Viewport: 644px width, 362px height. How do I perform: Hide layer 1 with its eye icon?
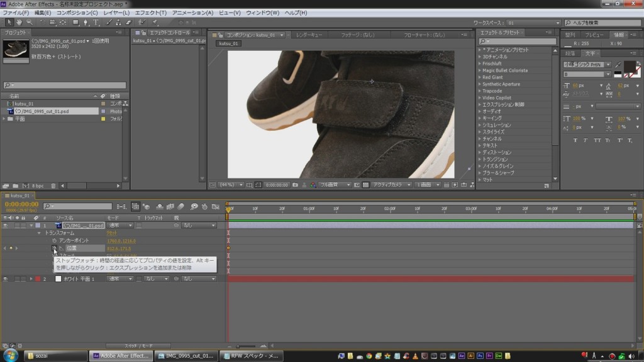[x=5, y=226]
